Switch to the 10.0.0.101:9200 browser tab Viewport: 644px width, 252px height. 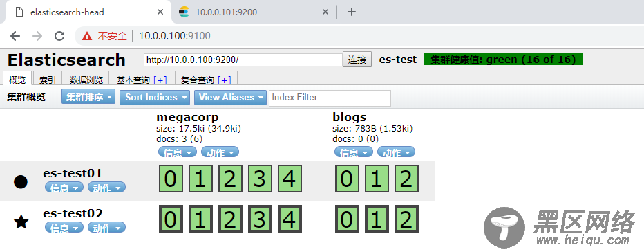(254, 12)
